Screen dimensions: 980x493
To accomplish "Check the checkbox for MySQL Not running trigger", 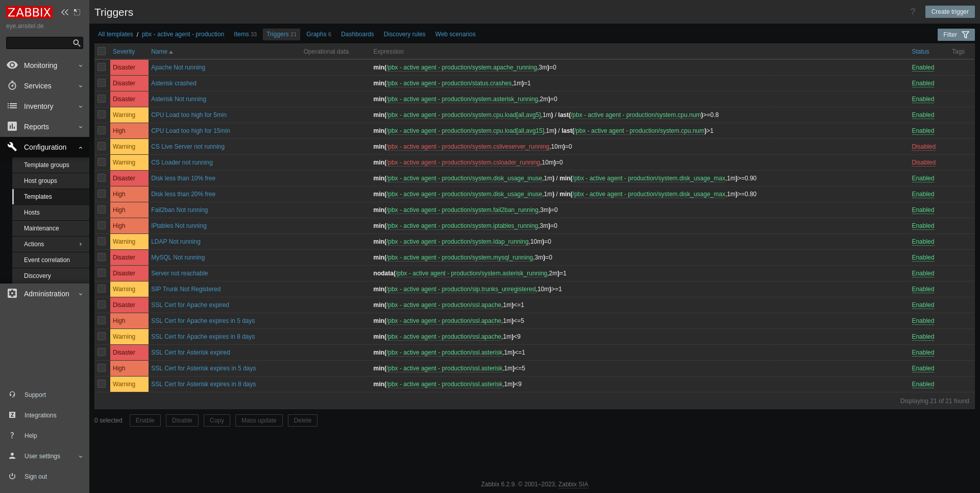I will [x=102, y=257].
